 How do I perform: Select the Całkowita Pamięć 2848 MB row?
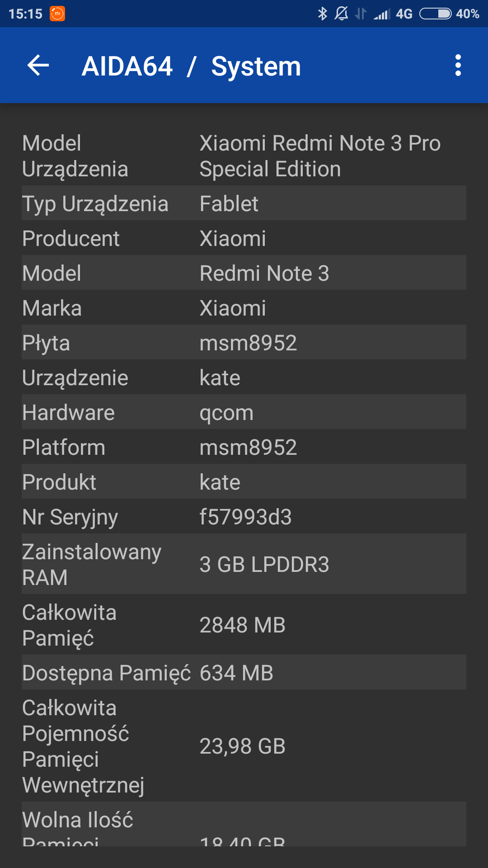point(244,625)
